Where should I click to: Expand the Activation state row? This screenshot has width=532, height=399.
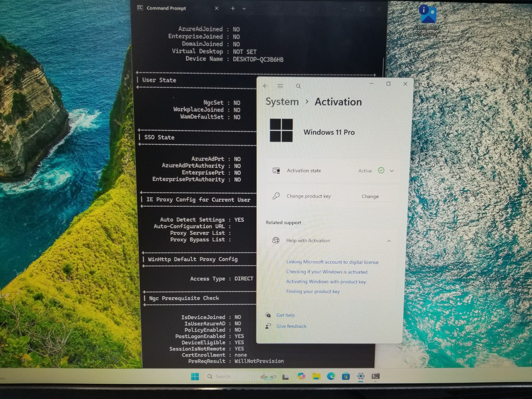(392, 171)
